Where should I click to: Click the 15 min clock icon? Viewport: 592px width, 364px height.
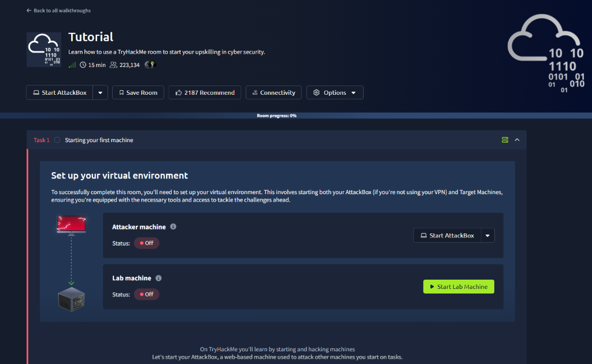click(x=83, y=65)
